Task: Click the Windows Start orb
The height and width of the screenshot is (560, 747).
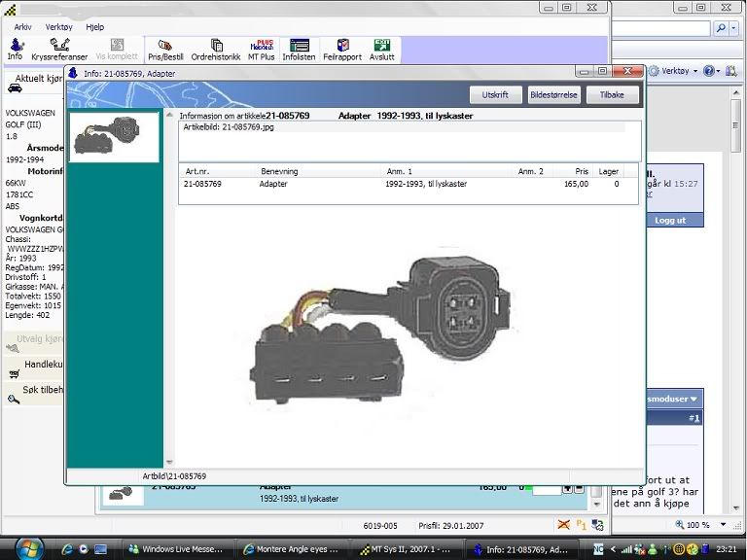Action: click(x=20, y=547)
